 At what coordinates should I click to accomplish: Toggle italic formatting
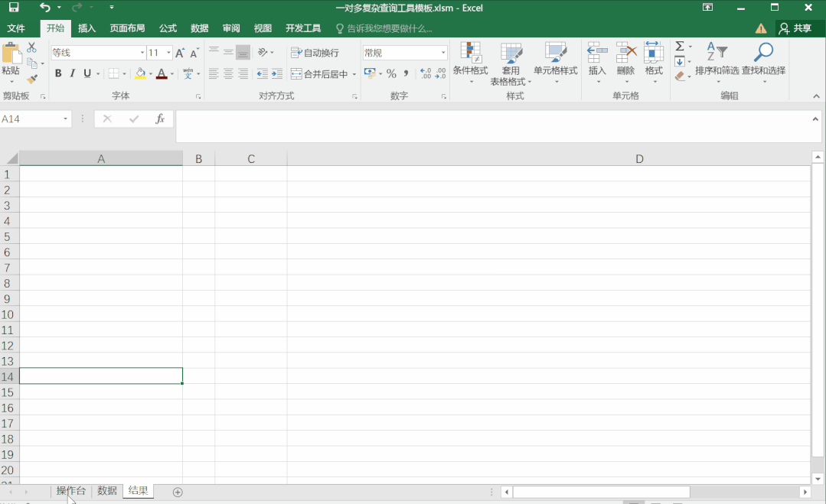[x=73, y=73]
